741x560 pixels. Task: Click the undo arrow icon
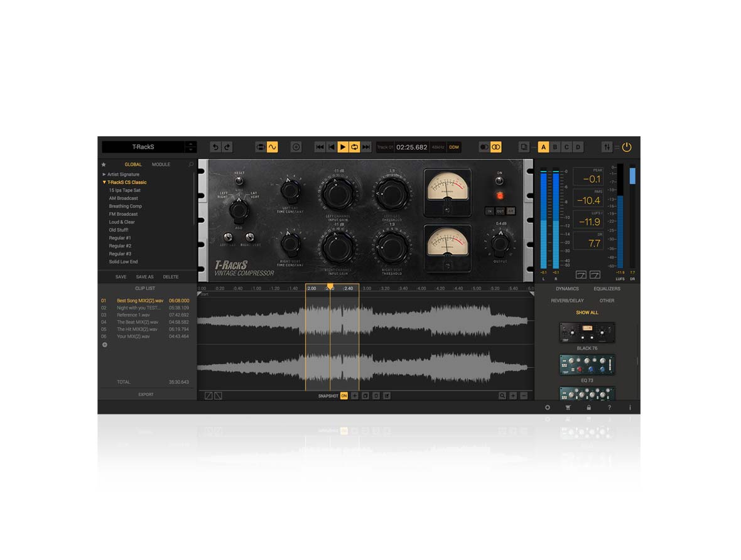pyautogui.click(x=215, y=147)
